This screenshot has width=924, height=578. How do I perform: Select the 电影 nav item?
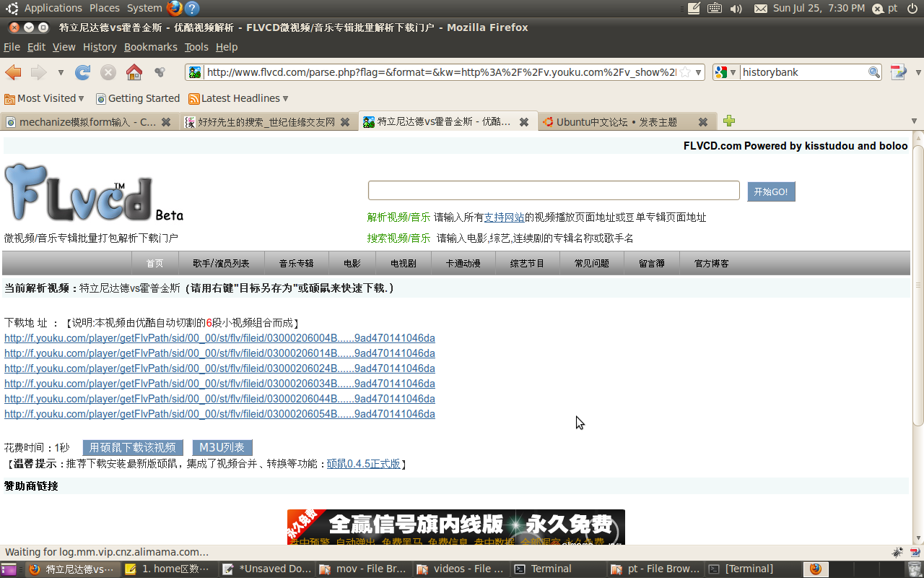(352, 263)
